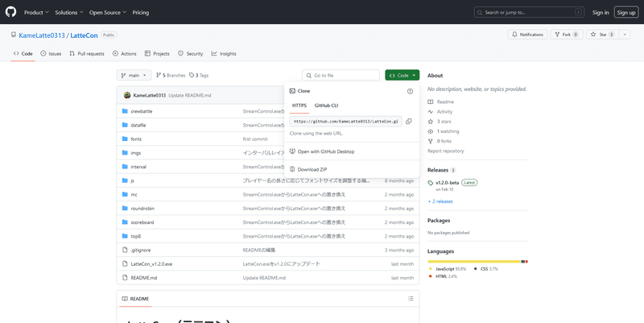Viewport: 644px width, 323px height.
Task: Open the Code tab
Action: 23,54
